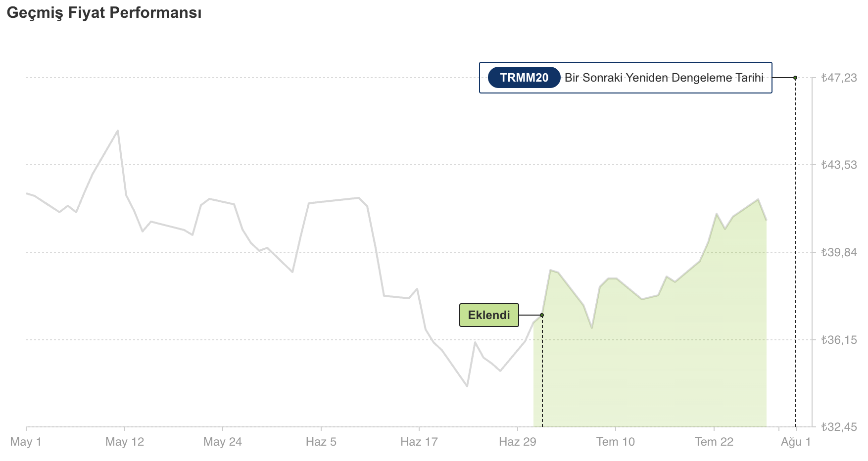Click the TRMM20 index badge
Viewport: 868px width, 461px height.
tap(524, 78)
